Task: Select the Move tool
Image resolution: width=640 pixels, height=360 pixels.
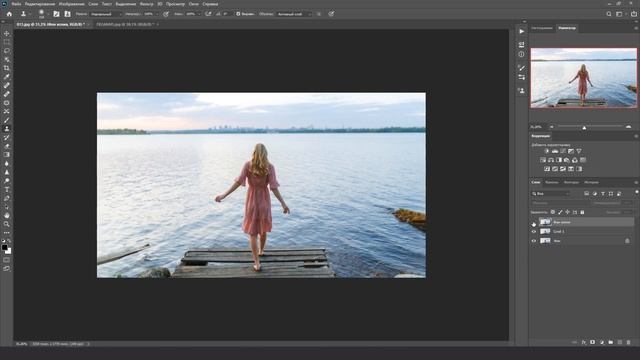Action: click(7, 33)
